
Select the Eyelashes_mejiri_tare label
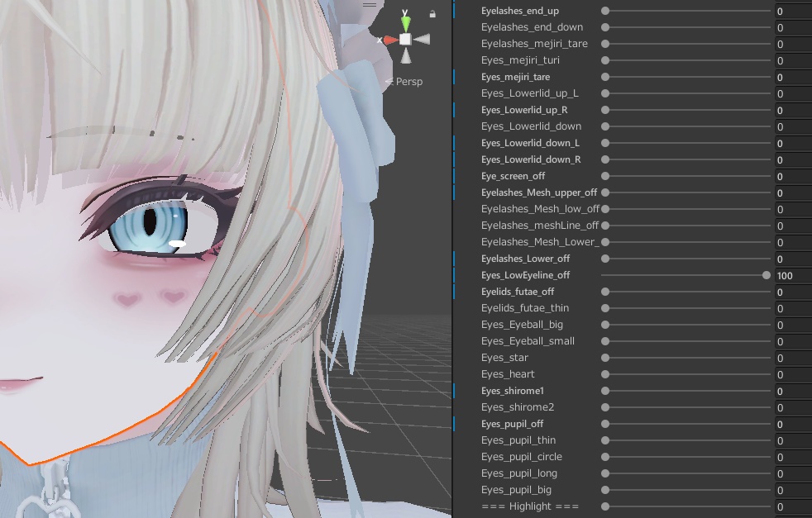534,44
